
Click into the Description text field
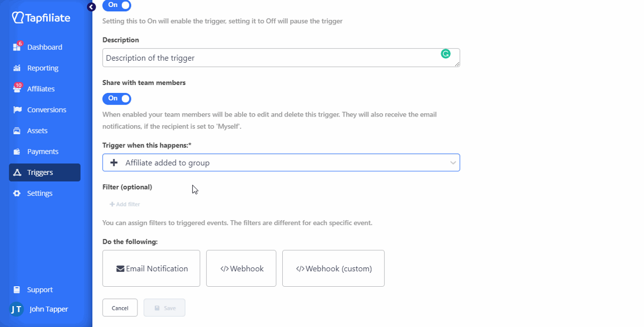pos(268,58)
